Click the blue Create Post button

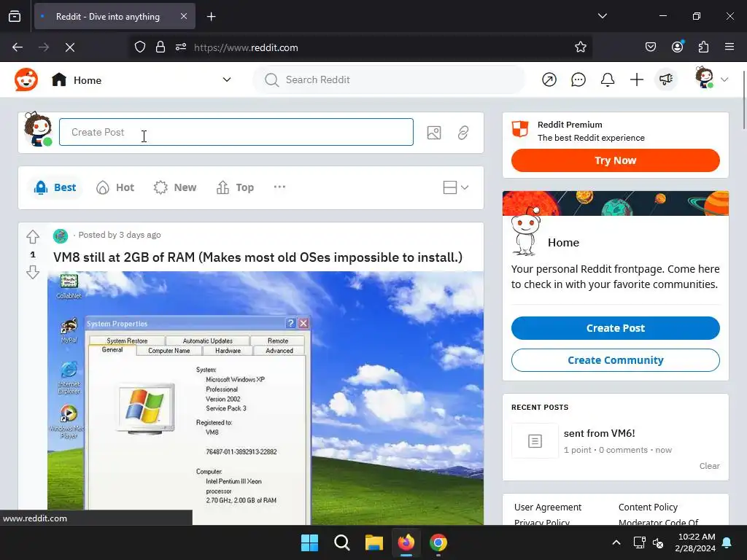(615, 328)
